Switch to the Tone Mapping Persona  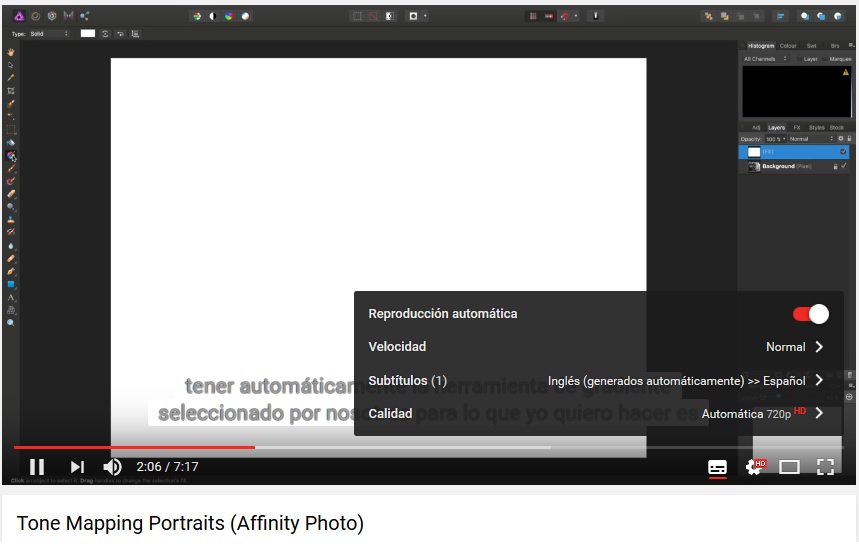tap(68, 16)
